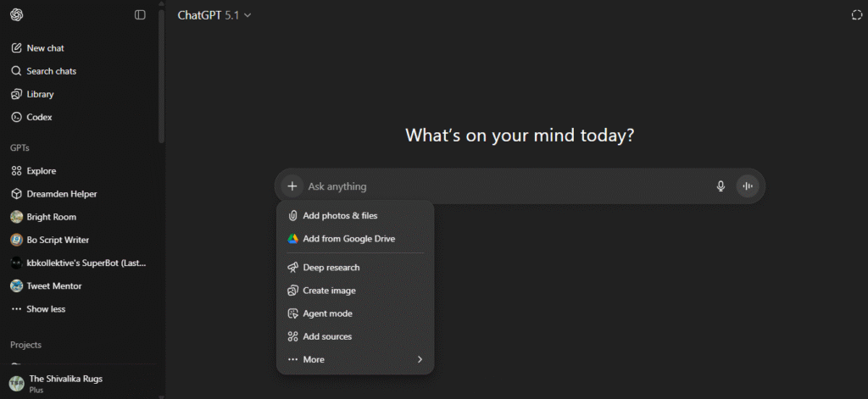Click the Agent mode icon
Screen dimensions: 868x399
(292, 313)
